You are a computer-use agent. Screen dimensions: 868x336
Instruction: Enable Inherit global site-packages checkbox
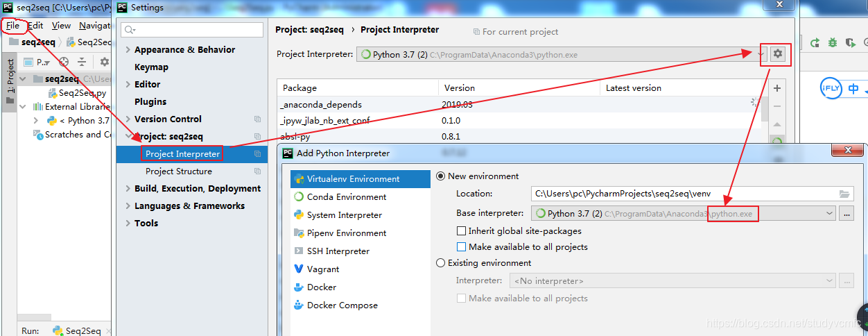462,231
